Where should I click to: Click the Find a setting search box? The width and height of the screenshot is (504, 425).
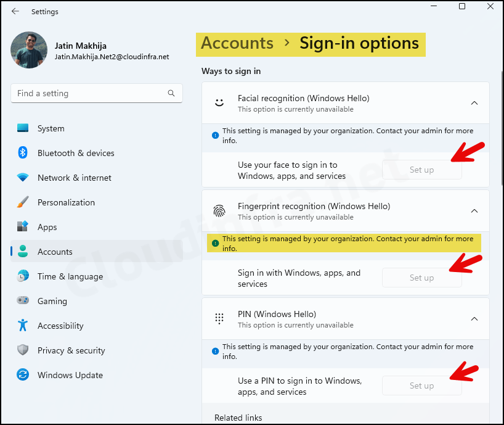(97, 93)
